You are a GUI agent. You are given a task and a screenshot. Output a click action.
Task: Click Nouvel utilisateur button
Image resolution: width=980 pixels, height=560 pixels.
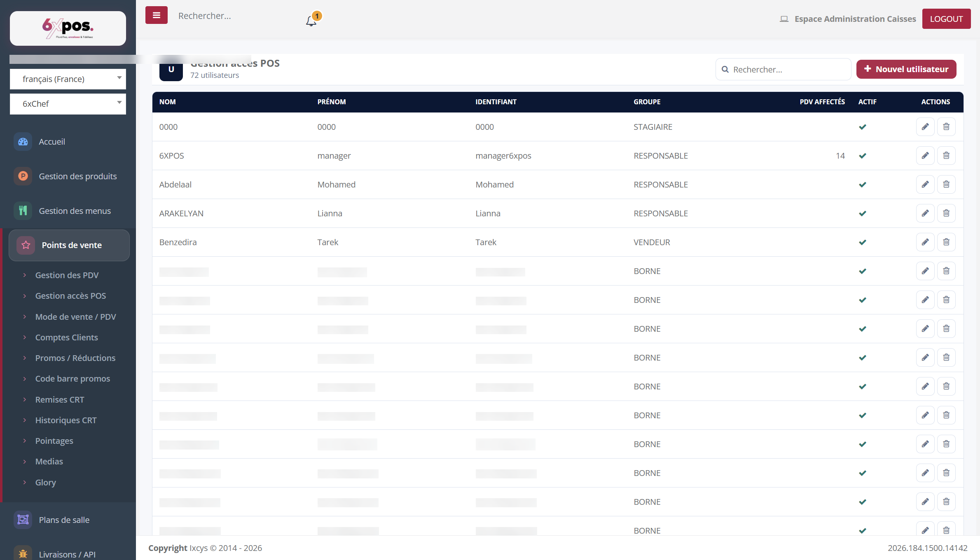pyautogui.click(x=906, y=69)
